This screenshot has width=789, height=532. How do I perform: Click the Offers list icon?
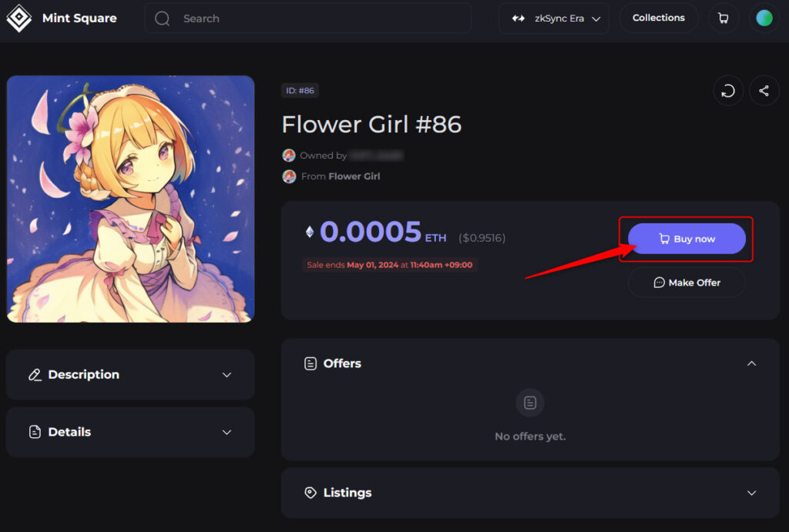[311, 363]
